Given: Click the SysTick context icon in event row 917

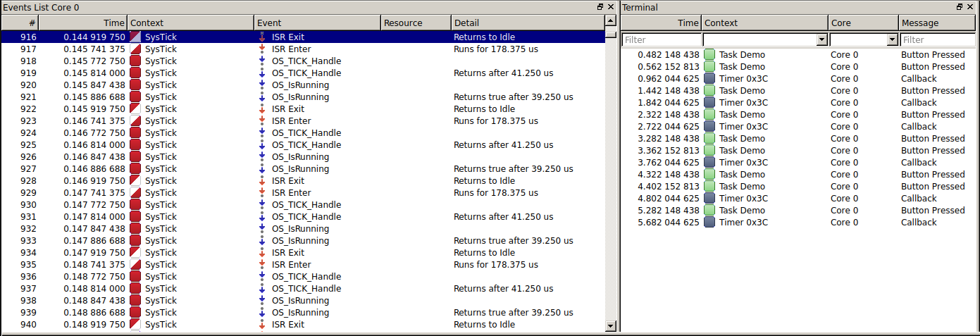Looking at the screenshot, I should coord(135,49).
